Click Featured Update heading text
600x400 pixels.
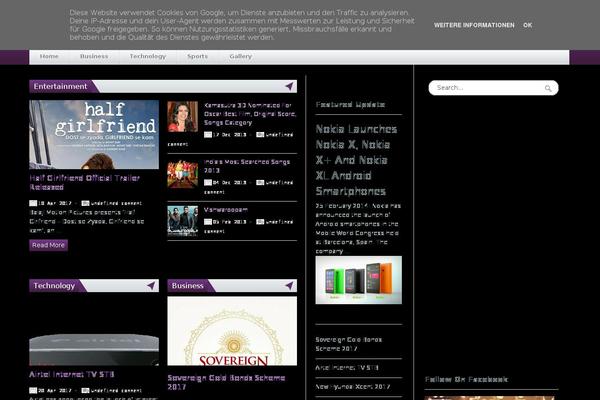click(350, 104)
